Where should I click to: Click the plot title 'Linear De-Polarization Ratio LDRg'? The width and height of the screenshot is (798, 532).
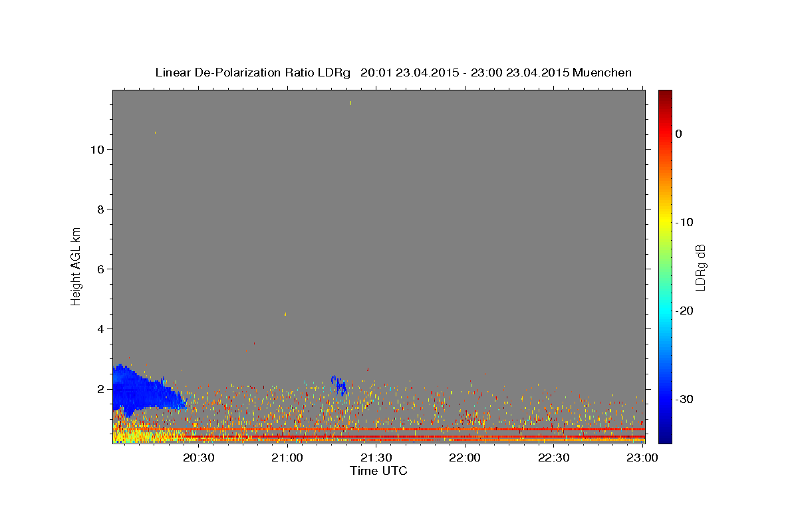(252, 72)
